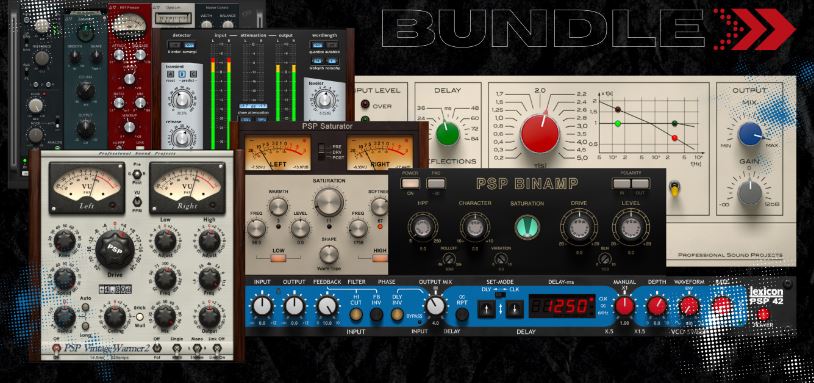Click the Saturation magic-eye indicator on PSP BinAmp
This screenshot has height=383, width=814.
click(527, 227)
